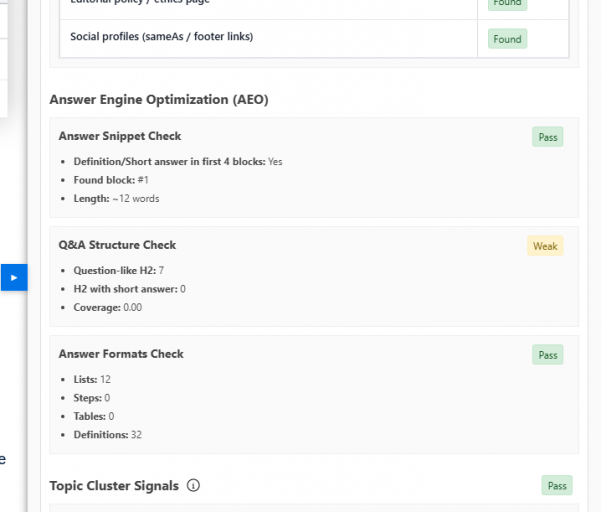Click the Coverage: 0.00 line

(x=107, y=307)
